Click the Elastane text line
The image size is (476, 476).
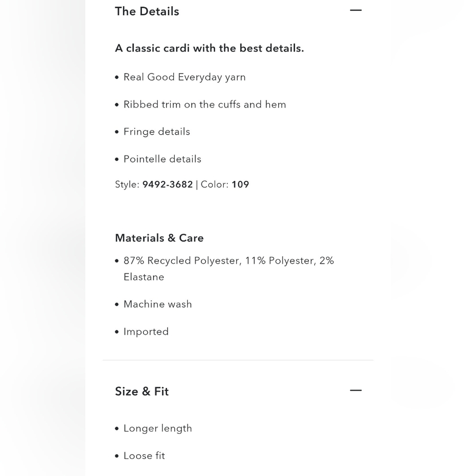click(144, 277)
